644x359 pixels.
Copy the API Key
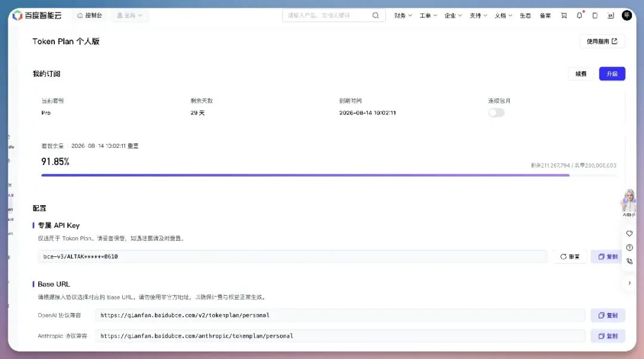608,256
